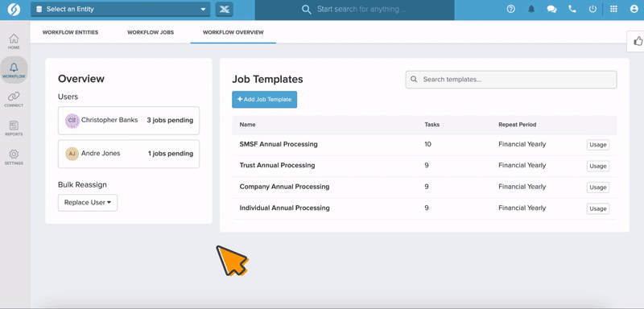The height and width of the screenshot is (309, 644).
Task: Open Individual Annual Processing template
Action: pyautogui.click(x=285, y=208)
